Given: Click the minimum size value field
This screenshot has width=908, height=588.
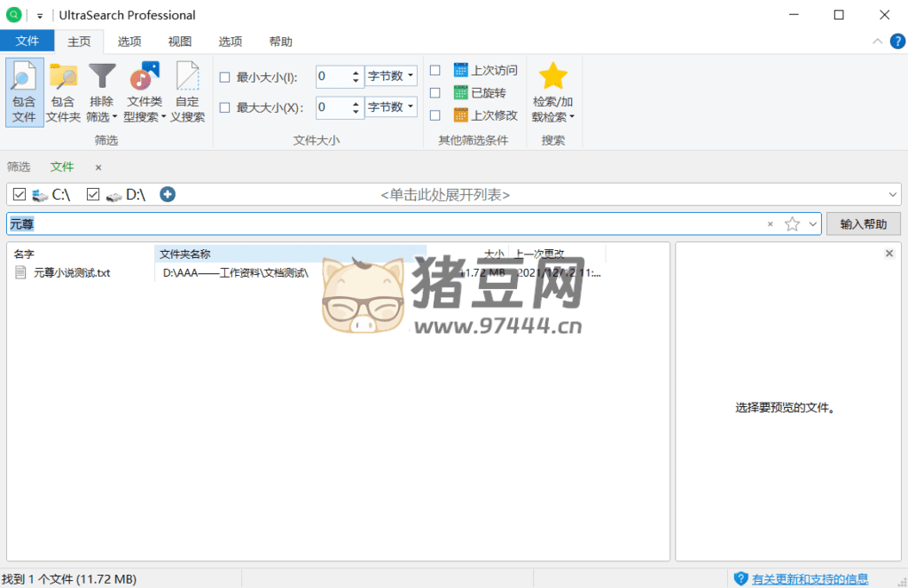Looking at the screenshot, I should pos(333,76).
